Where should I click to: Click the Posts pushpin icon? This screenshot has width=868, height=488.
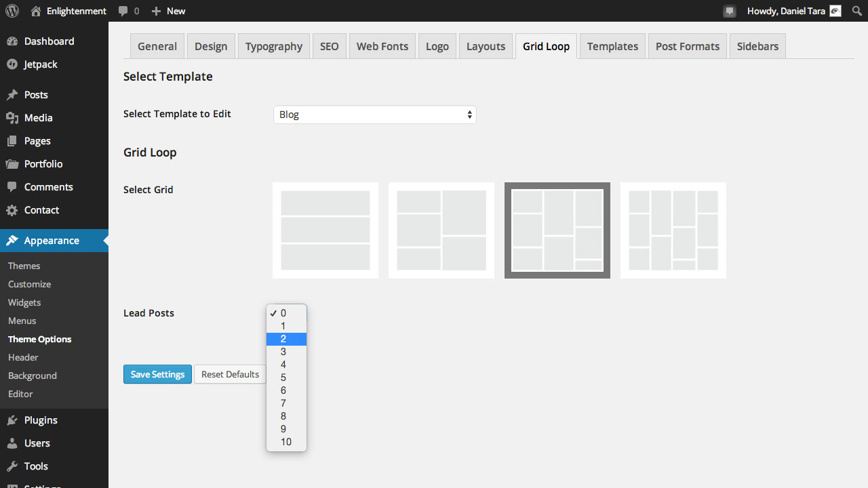coord(12,95)
